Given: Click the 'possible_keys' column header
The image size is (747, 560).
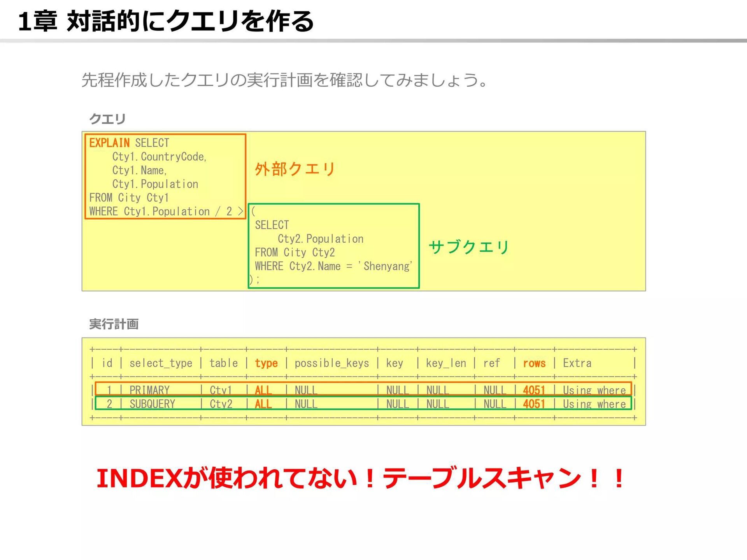Looking at the screenshot, I should pyautogui.click(x=331, y=363).
